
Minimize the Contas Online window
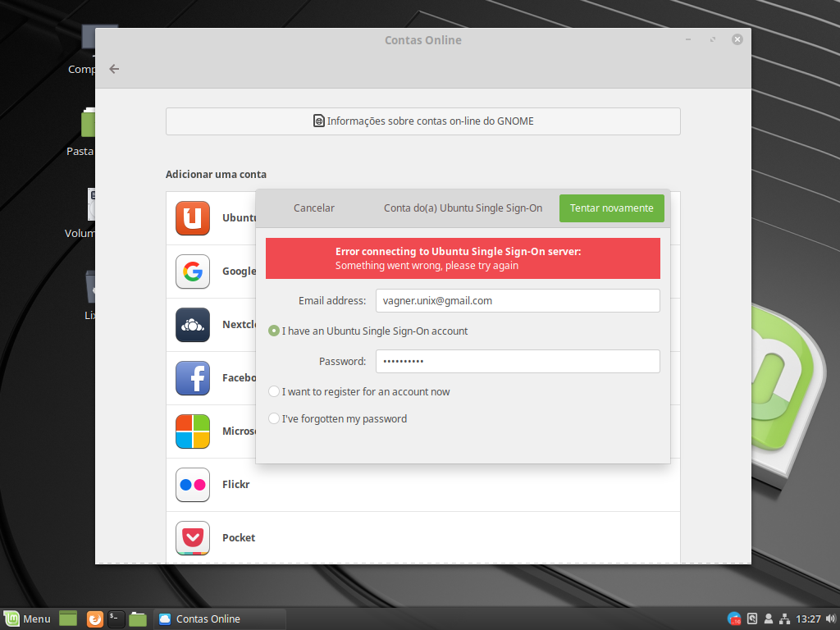(x=688, y=39)
